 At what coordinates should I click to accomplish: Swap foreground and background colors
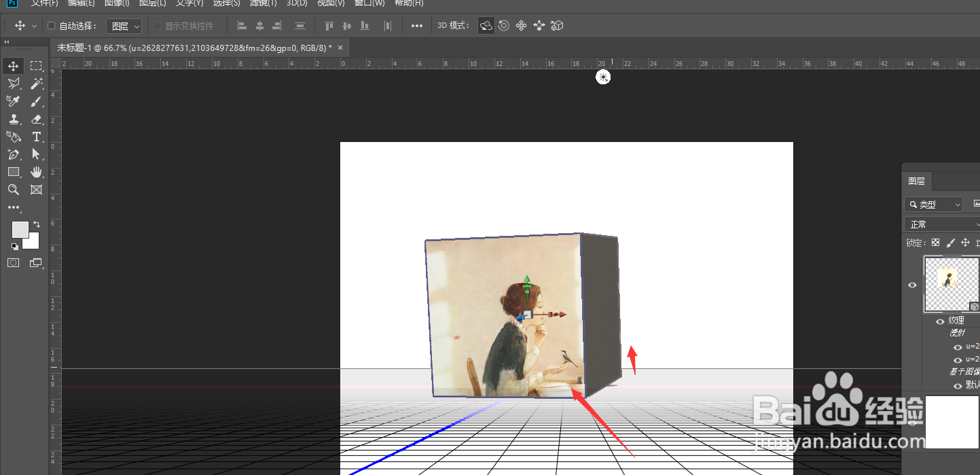pyautogui.click(x=36, y=224)
